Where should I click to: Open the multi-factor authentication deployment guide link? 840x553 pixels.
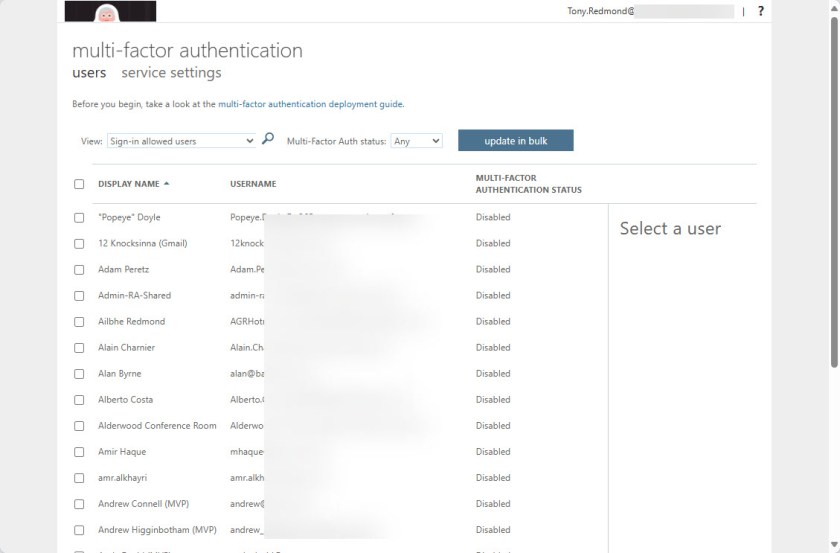coord(311,104)
